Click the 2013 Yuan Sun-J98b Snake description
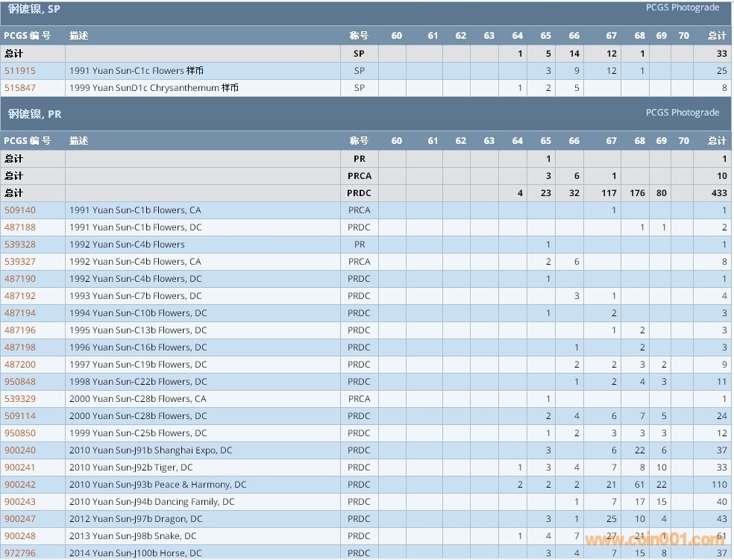Viewport: 734px width, 560px height. click(x=133, y=536)
